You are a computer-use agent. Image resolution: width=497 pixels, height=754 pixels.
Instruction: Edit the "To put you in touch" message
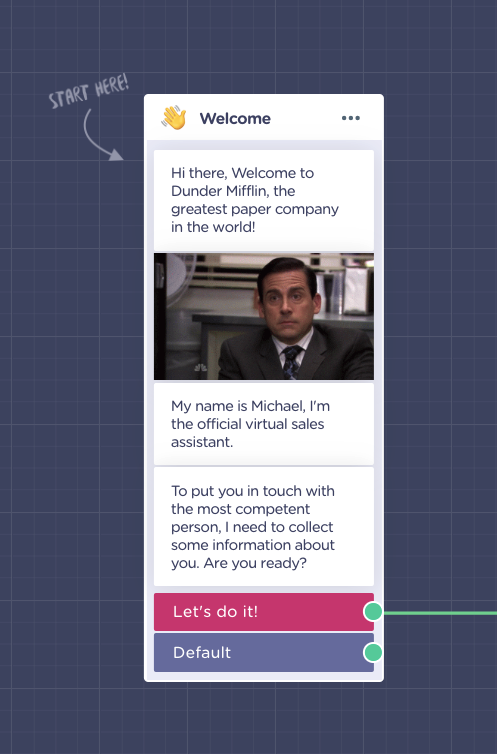(x=263, y=527)
